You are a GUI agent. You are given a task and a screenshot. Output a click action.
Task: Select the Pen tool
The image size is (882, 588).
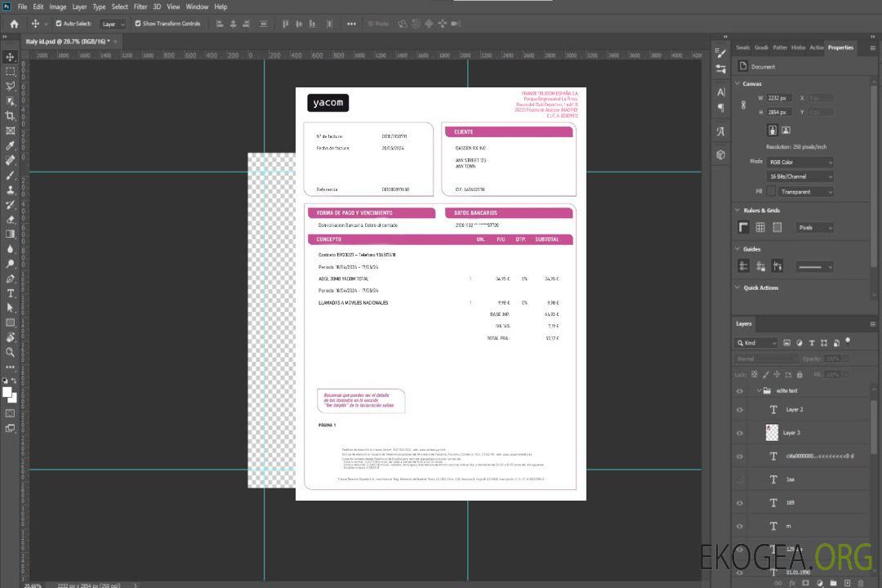tap(10, 278)
